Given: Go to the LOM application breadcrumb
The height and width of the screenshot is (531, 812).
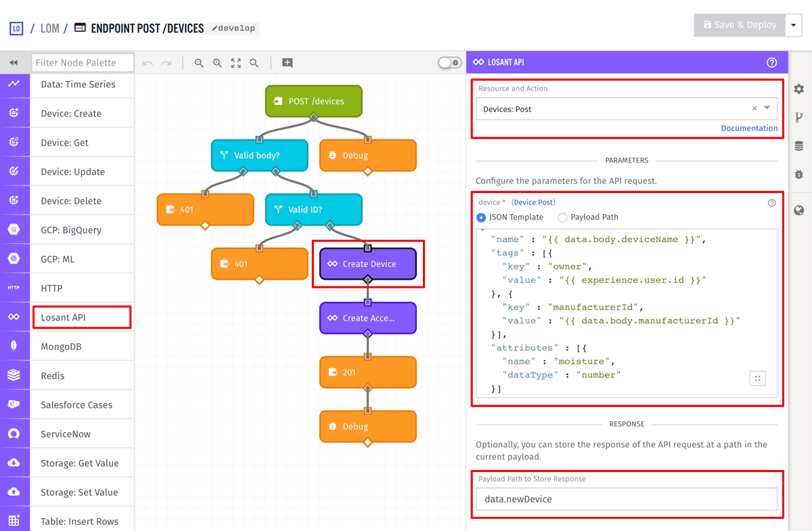Looking at the screenshot, I should tap(50, 28).
